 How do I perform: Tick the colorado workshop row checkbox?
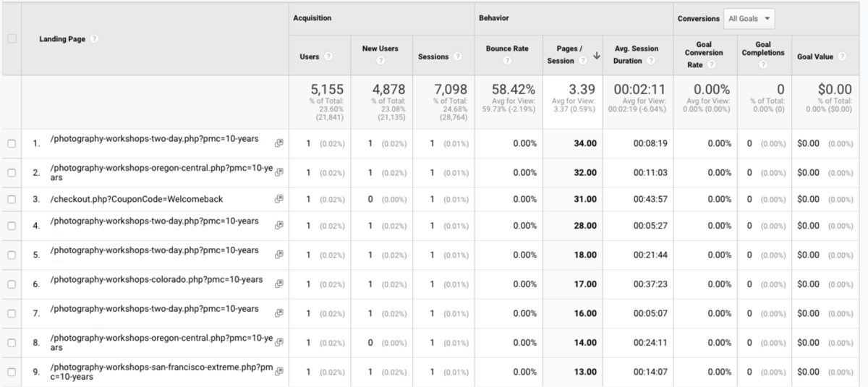tap(12, 284)
